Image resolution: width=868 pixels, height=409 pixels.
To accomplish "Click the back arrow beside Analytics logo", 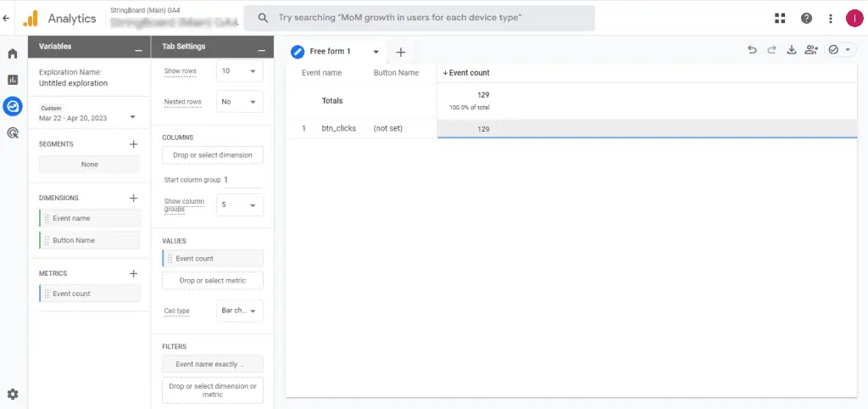I will coord(6,19).
